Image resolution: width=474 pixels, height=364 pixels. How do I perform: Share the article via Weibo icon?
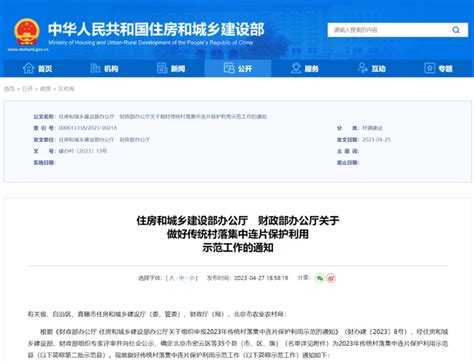tap(331, 278)
